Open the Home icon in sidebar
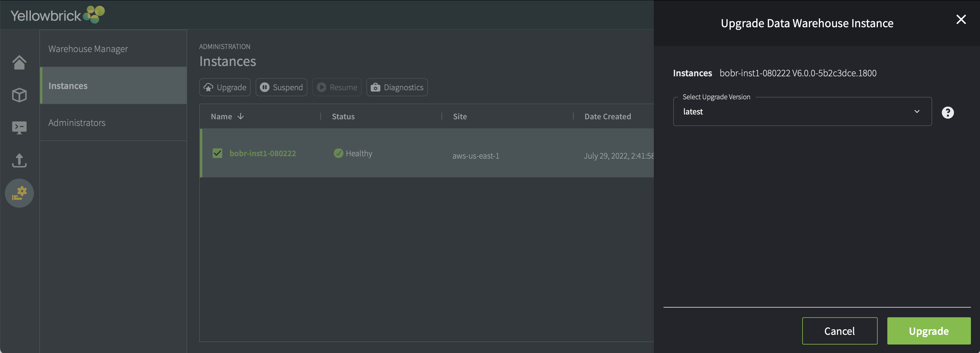Viewport: 980px width, 353px height. pyautogui.click(x=19, y=62)
